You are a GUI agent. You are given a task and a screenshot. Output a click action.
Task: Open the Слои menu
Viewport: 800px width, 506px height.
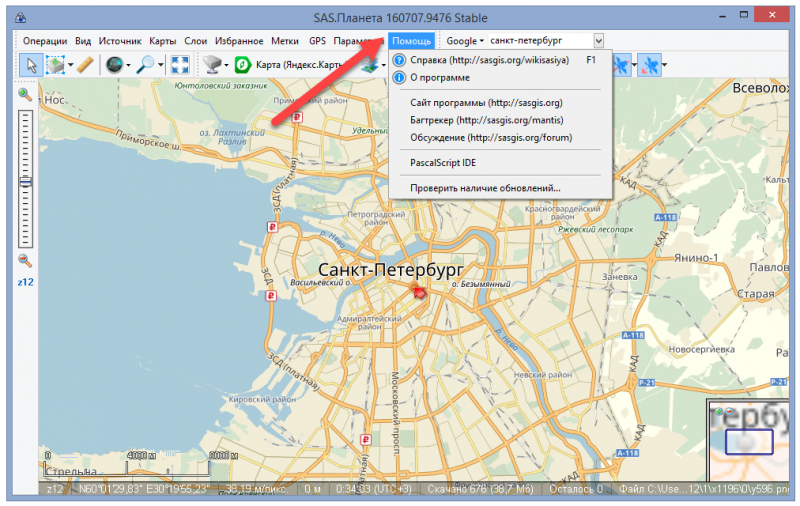pyautogui.click(x=195, y=41)
